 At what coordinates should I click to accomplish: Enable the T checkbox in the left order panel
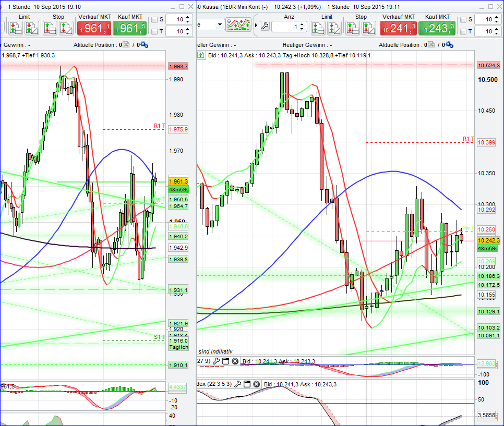(x=154, y=30)
